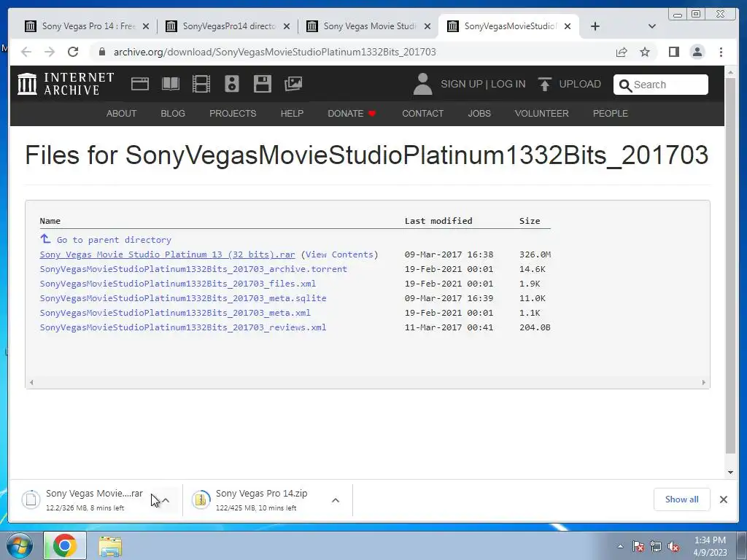747x560 pixels.
Task: Download Sony Vegas Movie Studio Platinum 13 rar
Action: pos(167,254)
